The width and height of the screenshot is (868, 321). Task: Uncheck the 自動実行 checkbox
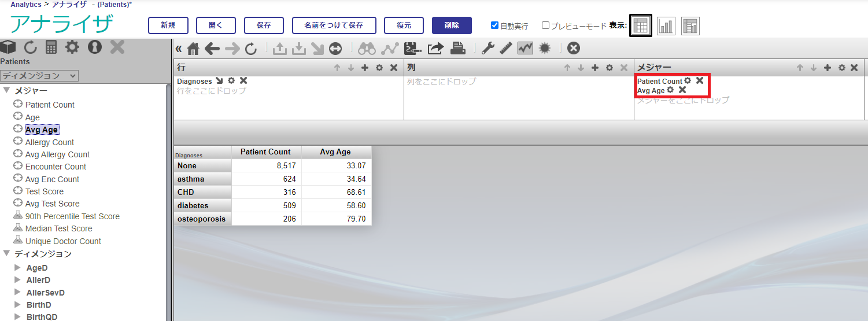[x=494, y=25]
